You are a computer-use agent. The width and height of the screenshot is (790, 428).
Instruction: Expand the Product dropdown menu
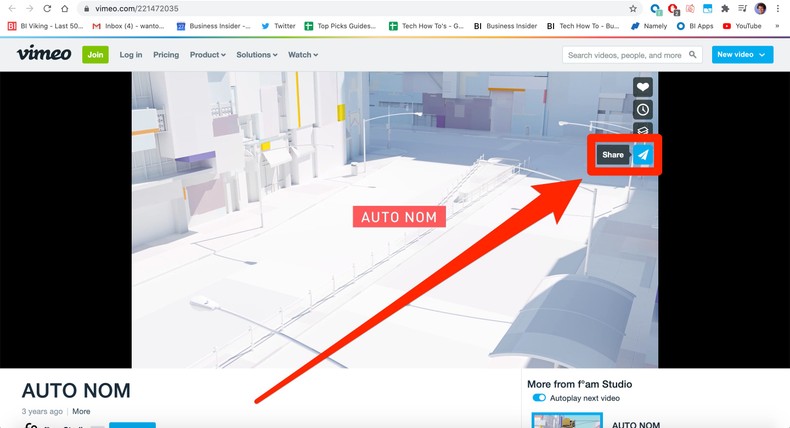(x=207, y=55)
